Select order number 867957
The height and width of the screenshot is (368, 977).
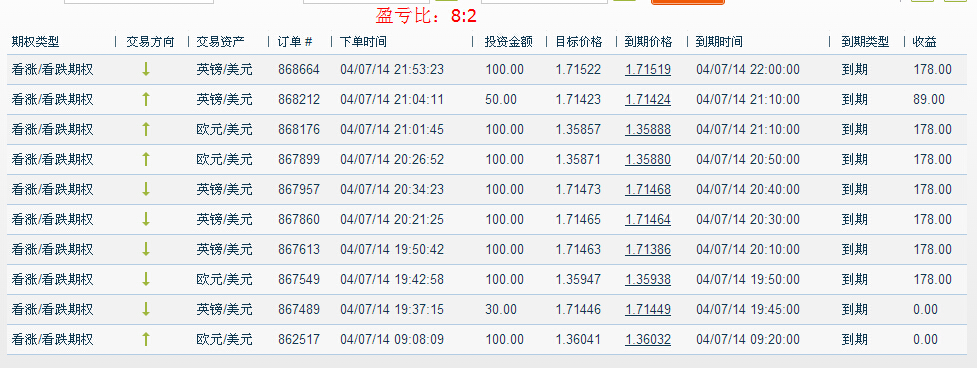[x=298, y=189]
